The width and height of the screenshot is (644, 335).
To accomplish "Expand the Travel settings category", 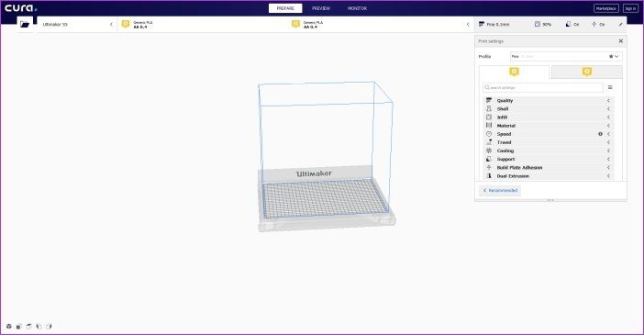I will point(550,142).
